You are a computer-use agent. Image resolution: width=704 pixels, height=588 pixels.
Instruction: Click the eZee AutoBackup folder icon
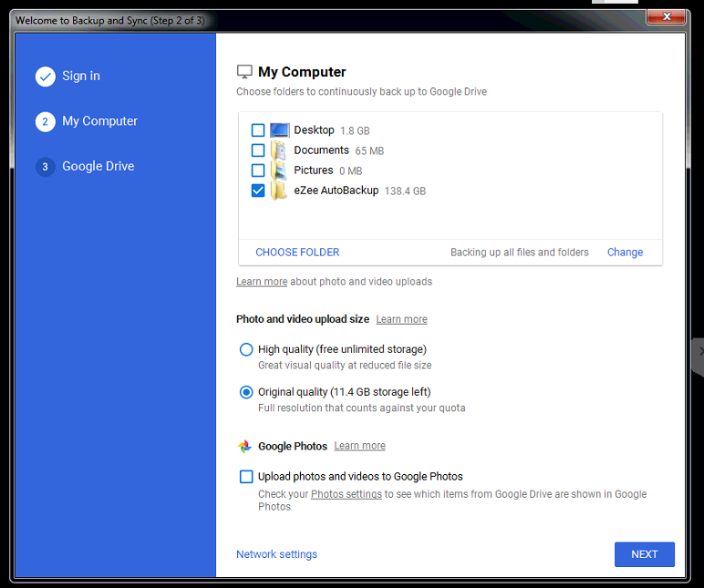[x=279, y=191]
